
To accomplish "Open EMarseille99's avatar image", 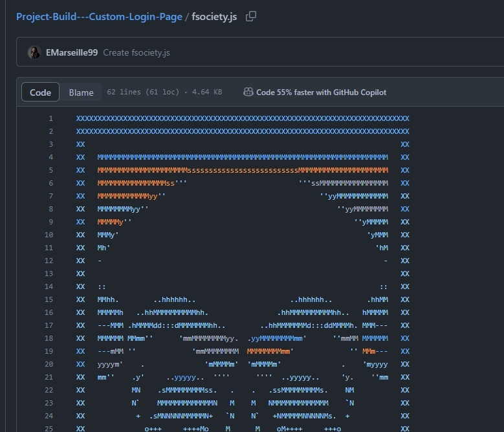I will click(34, 52).
